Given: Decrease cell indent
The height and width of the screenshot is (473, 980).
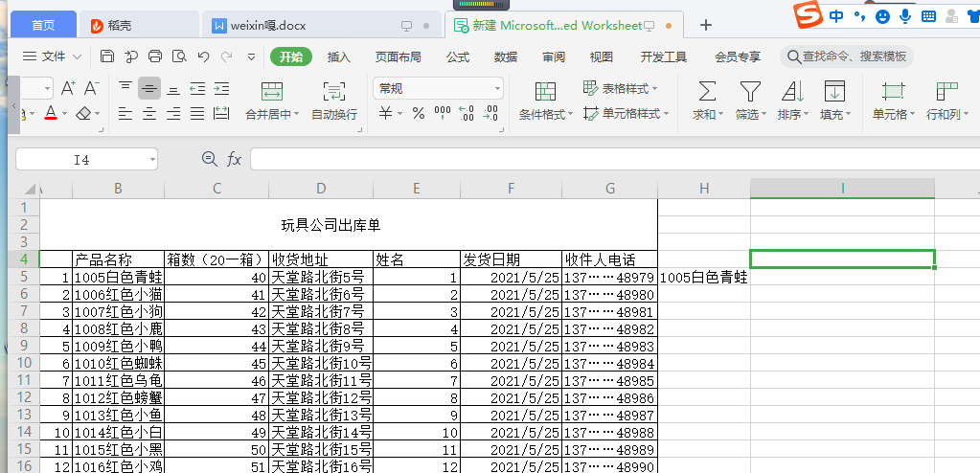Looking at the screenshot, I should pyautogui.click(x=197, y=89).
